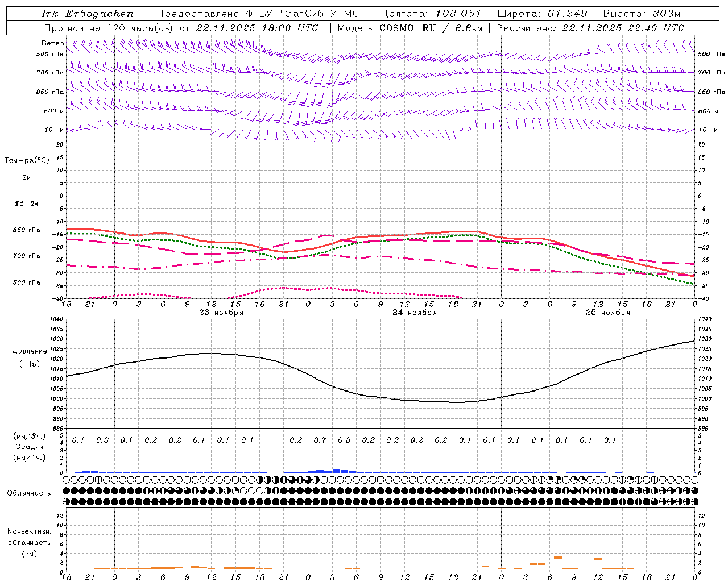
Task: Click the 850 гПа temperature legend entry
Action: pyautogui.click(x=27, y=230)
